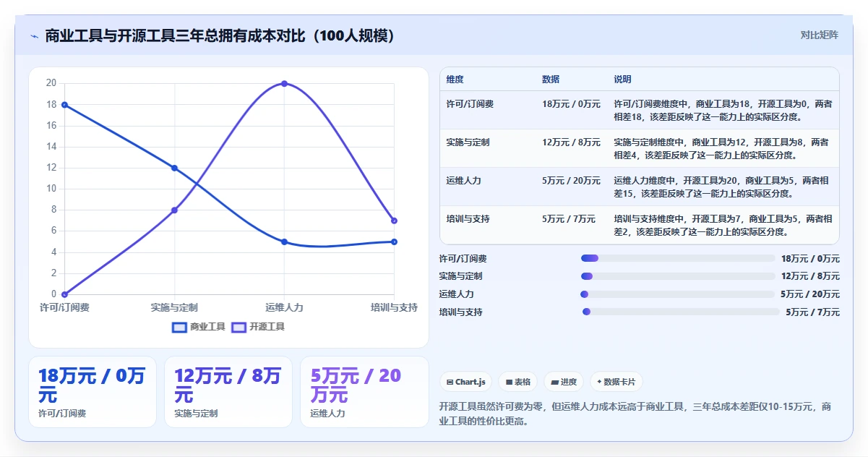Click the table cell 18万元 / 0万元
Image resolution: width=868 pixels, height=457 pixels.
(571, 104)
